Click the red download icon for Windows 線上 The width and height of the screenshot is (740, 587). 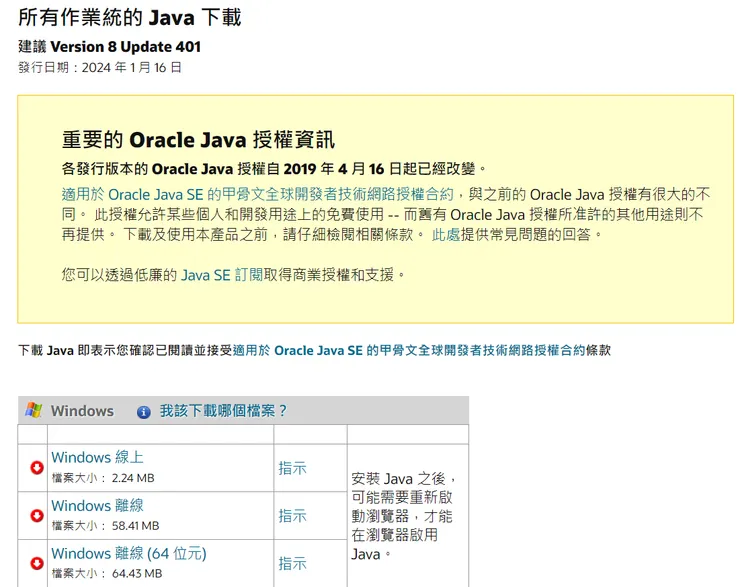click(x=37, y=468)
